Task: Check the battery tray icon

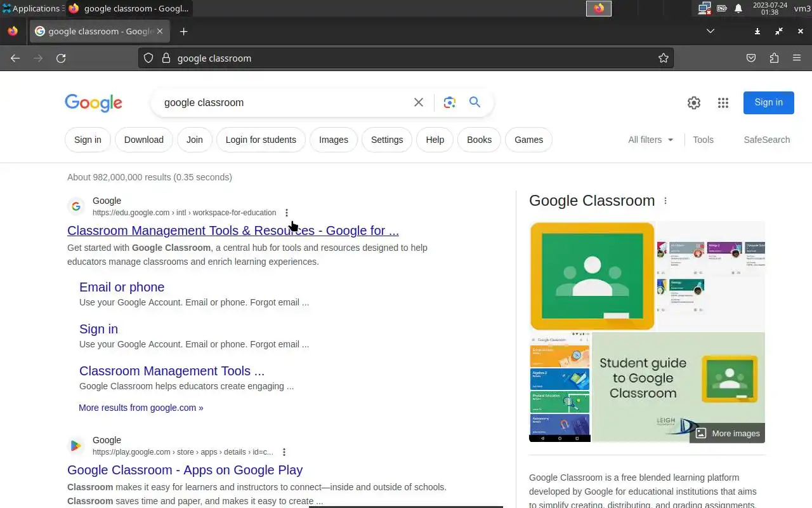Action: click(722, 8)
